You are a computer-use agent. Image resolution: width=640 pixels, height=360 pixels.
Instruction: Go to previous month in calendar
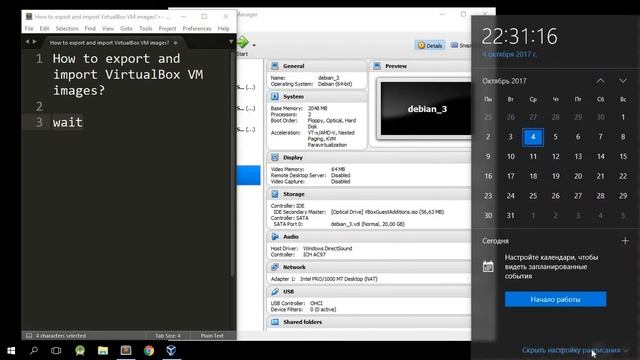click(600, 81)
